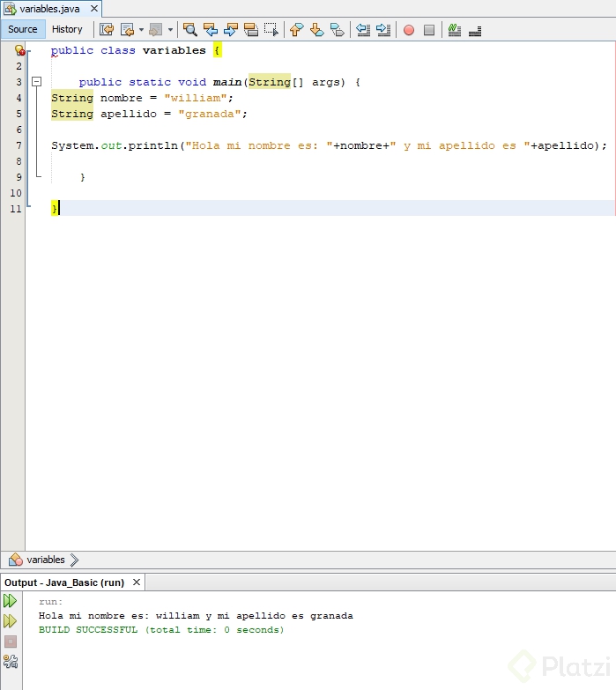Click Shift Line Right icon
This screenshot has height=690, width=616.
point(383,29)
